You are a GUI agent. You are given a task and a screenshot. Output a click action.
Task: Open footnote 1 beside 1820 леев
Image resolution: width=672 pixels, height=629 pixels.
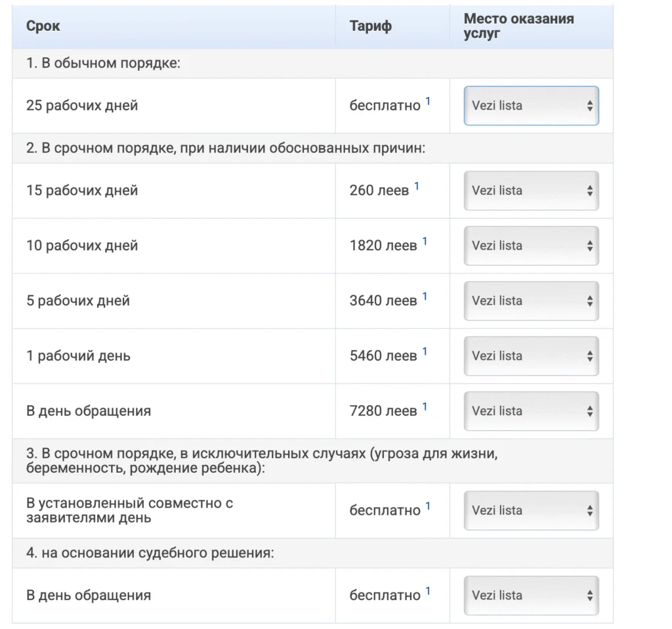coord(425,242)
